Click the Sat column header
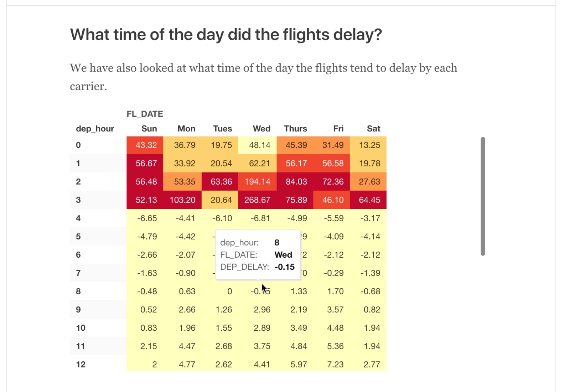Viewport: 570px width, 392px height. (x=373, y=129)
